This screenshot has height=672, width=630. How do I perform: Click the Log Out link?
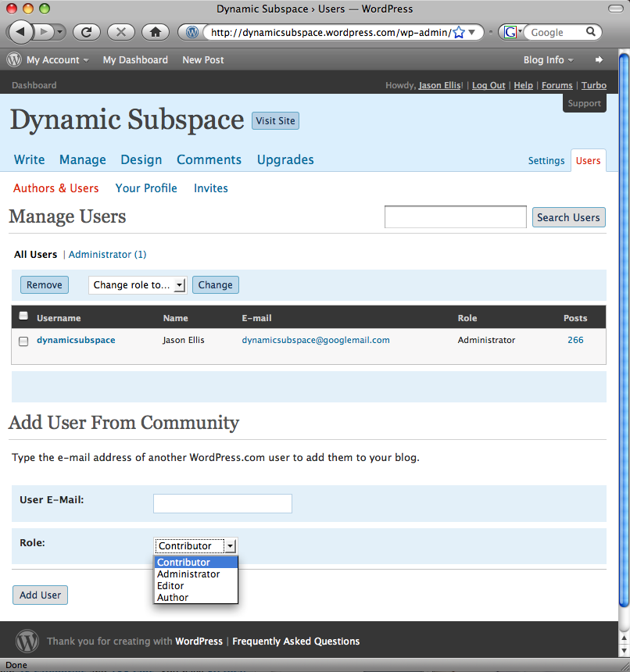[489, 85]
